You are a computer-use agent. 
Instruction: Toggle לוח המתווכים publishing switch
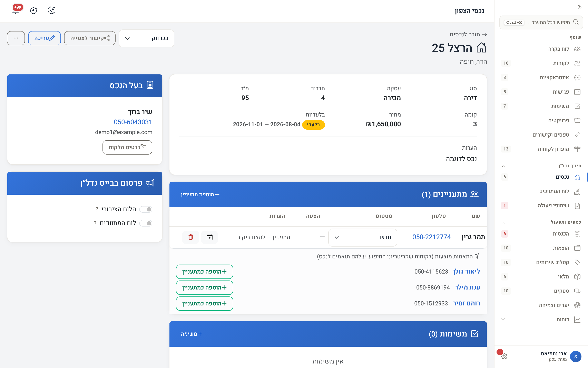tap(146, 223)
